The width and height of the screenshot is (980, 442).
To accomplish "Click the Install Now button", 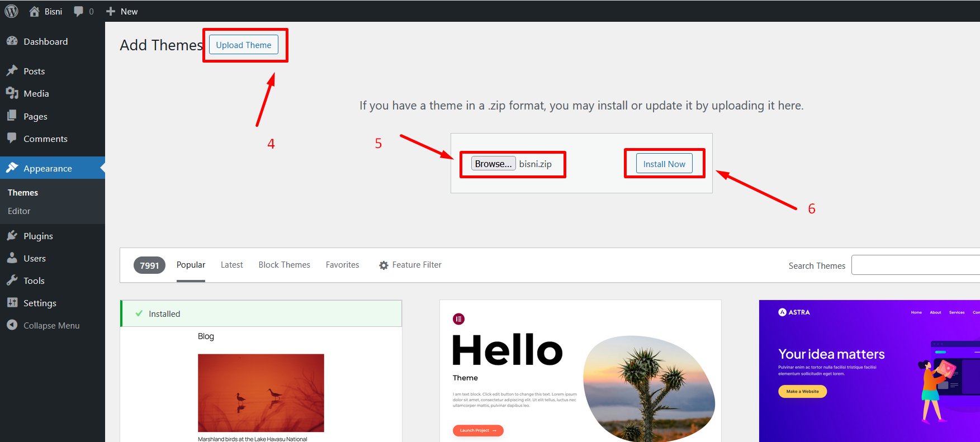I will (x=664, y=164).
